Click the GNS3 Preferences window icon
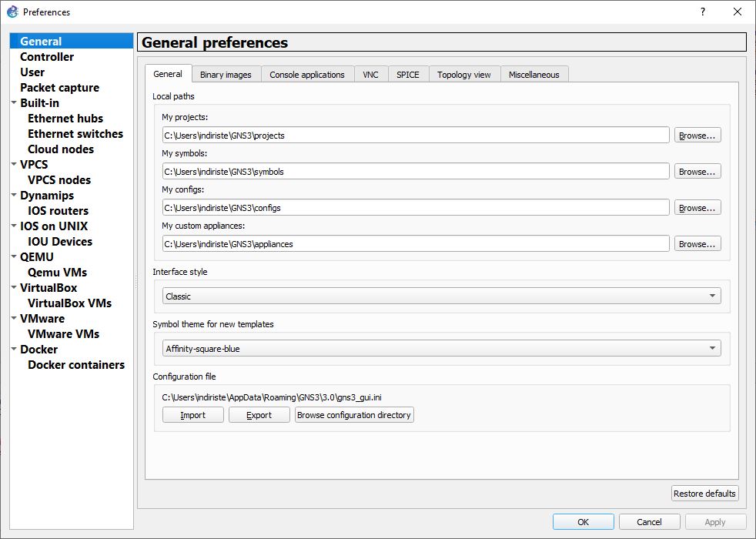The height and width of the screenshot is (539, 756). pyautogui.click(x=12, y=12)
